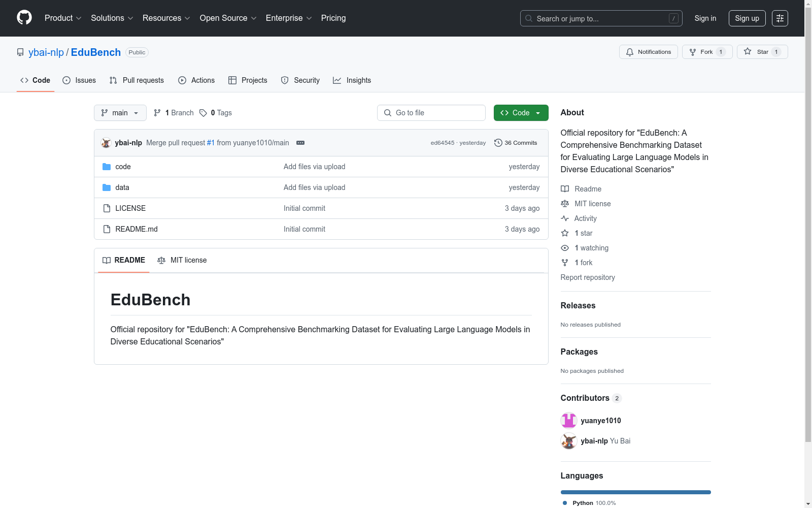
Task: Open the EduBench repository name link
Action: click(x=96, y=52)
